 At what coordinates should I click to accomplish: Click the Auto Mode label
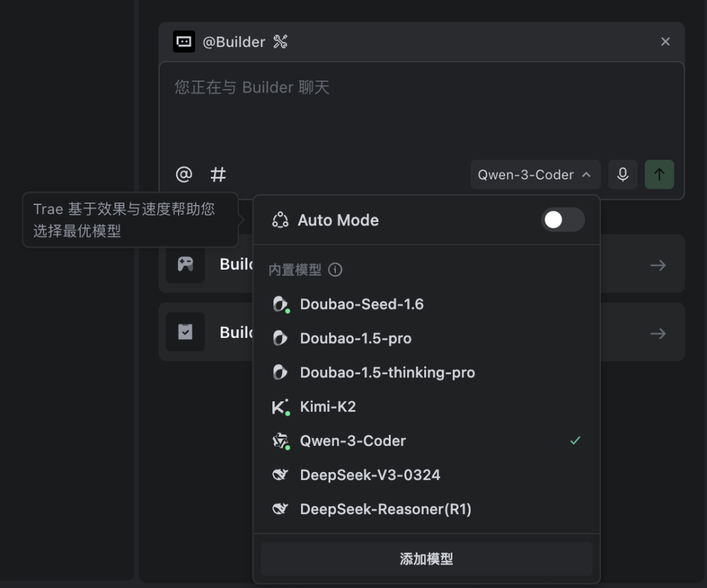click(x=338, y=220)
